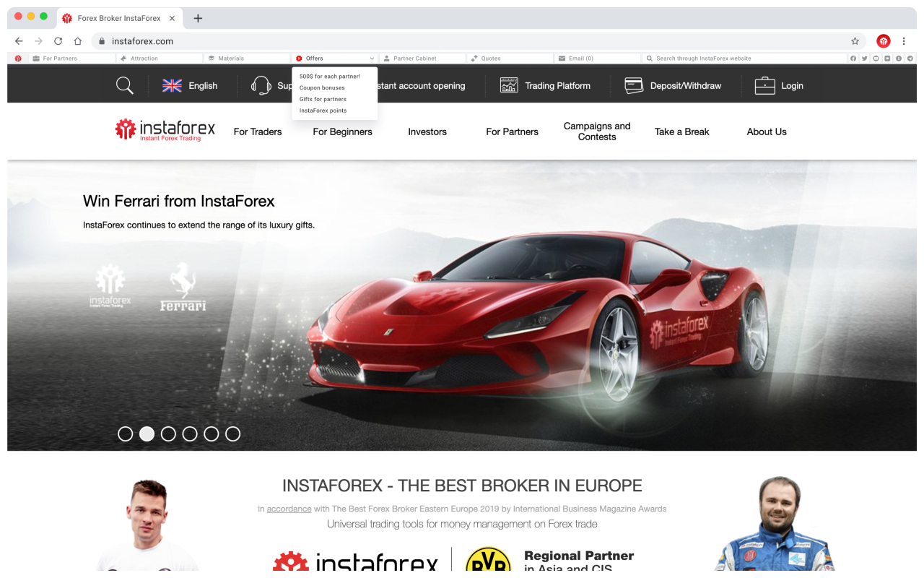The image size is (924, 578).
Task: Select the third carousel slide dot
Action: 168,433
